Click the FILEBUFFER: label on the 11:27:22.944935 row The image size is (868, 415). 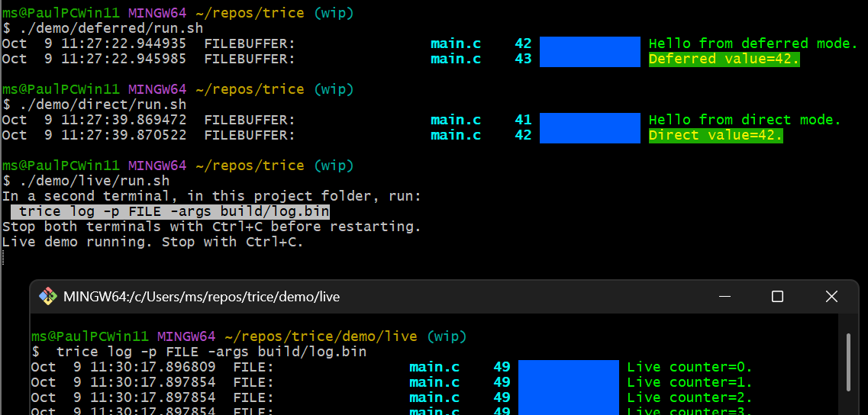250,43
